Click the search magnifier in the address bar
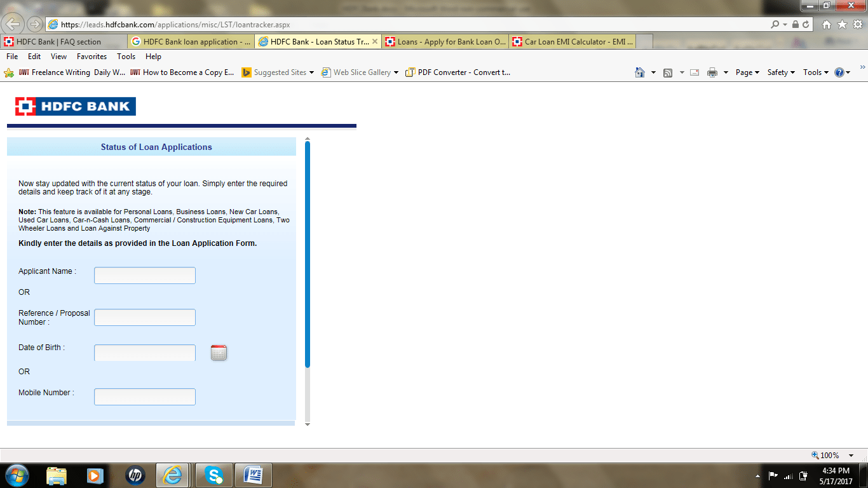This screenshot has width=868, height=488. click(x=775, y=24)
